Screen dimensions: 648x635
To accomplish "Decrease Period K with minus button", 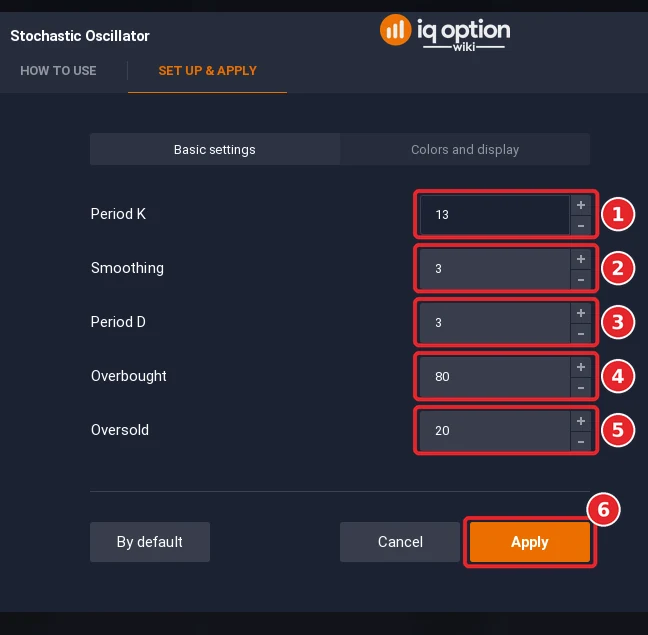I will (581, 226).
